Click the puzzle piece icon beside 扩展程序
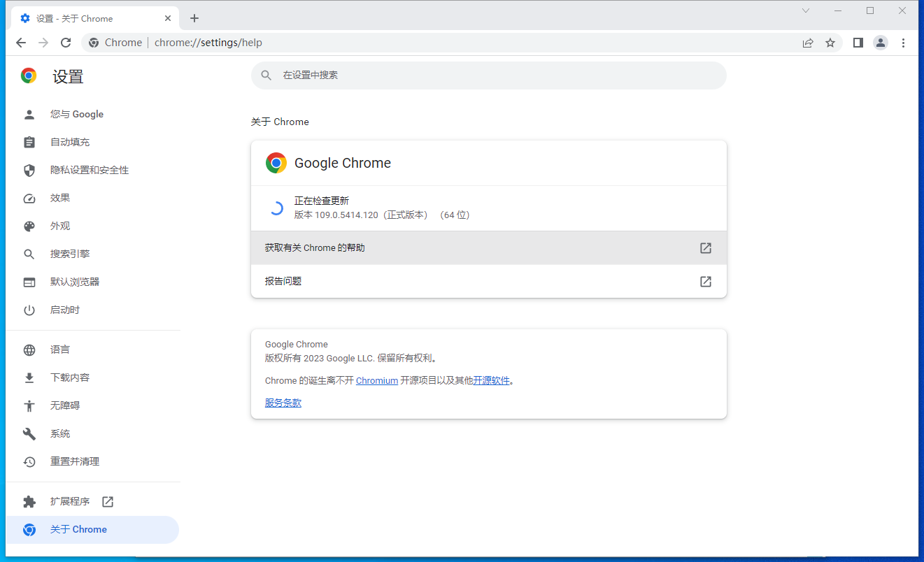 click(29, 501)
